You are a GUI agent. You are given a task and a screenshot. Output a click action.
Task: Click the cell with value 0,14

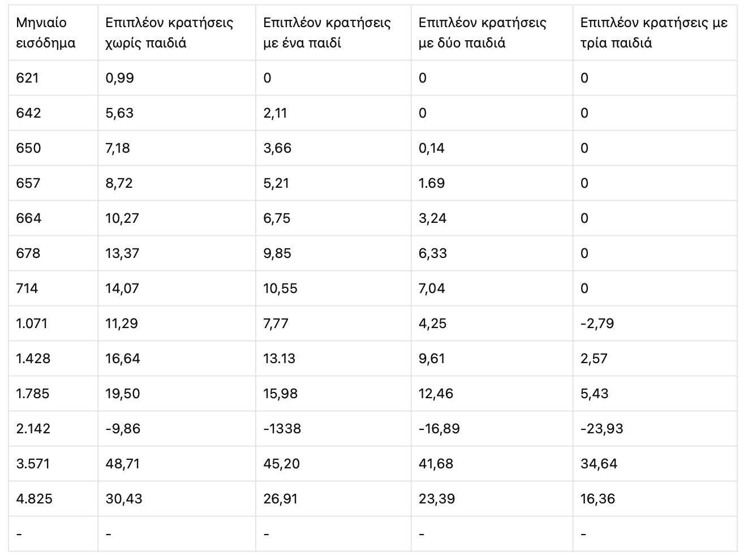pyautogui.click(x=492, y=148)
